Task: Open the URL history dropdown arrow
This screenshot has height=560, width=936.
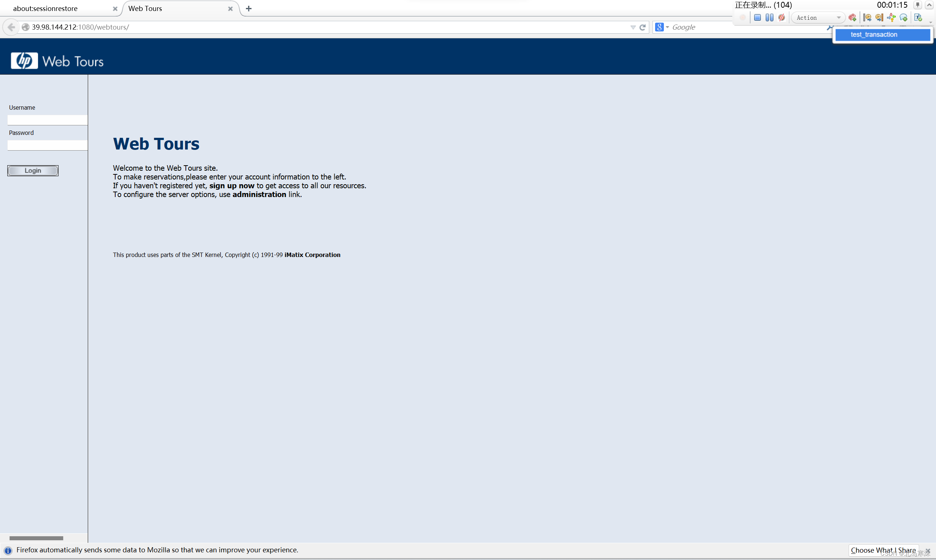Action: point(633,27)
